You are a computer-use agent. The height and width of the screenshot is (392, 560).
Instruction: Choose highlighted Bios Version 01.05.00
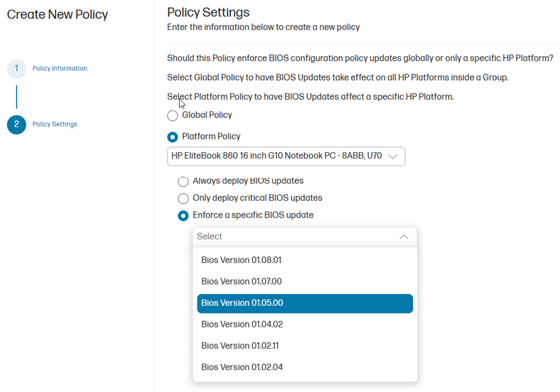pos(305,303)
